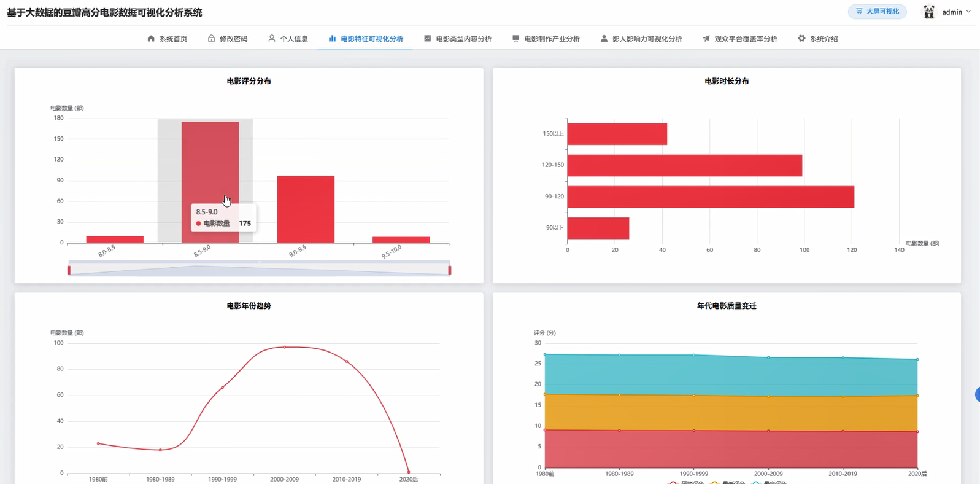Click the 90以下 duration bar
The width and height of the screenshot is (980, 484).
[x=598, y=228]
